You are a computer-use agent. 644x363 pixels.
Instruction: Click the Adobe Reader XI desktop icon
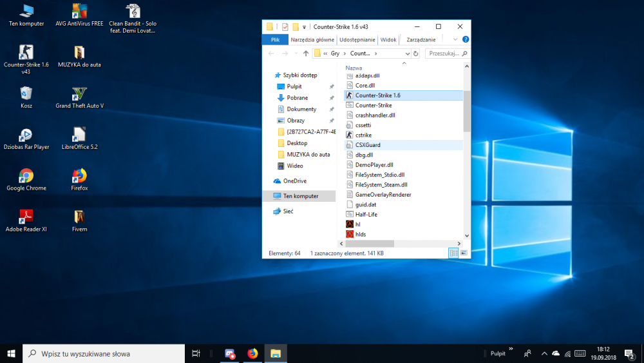tap(26, 217)
